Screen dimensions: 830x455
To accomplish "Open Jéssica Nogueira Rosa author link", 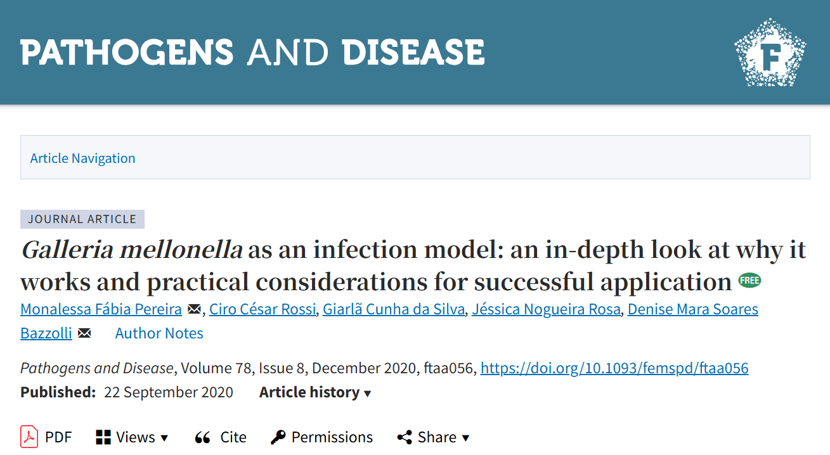I will (x=546, y=309).
